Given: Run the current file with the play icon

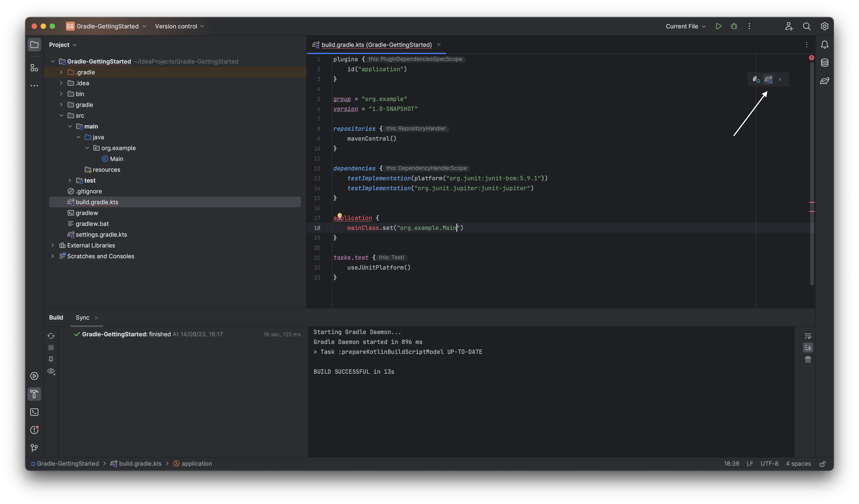Looking at the screenshot, I should point(718,26).
